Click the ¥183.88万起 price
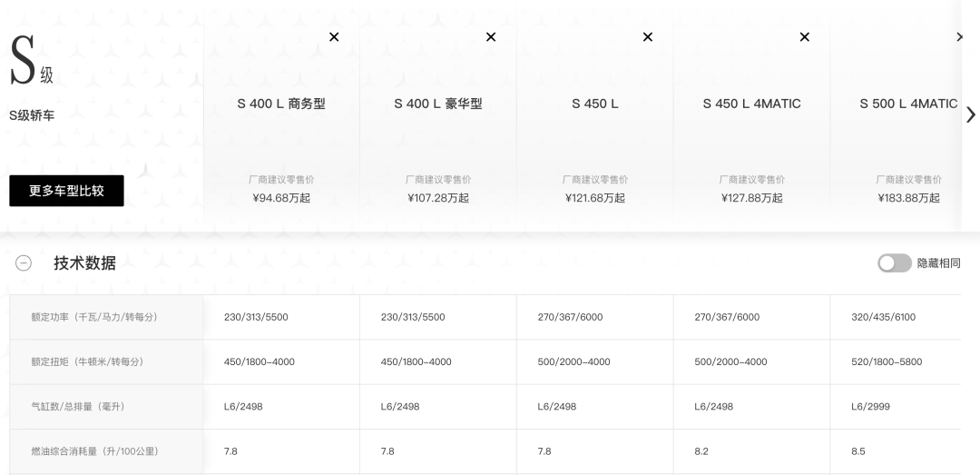 908,198
